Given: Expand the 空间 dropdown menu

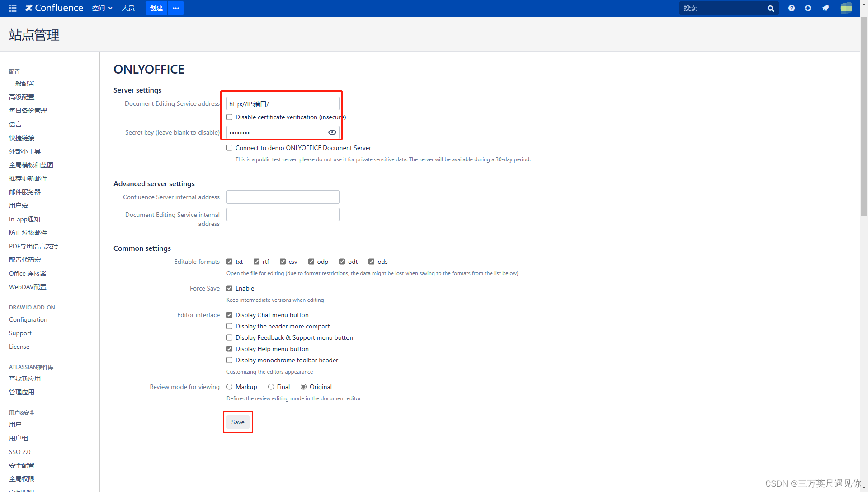Looking at the screenshot, I should tap(102, 8).
